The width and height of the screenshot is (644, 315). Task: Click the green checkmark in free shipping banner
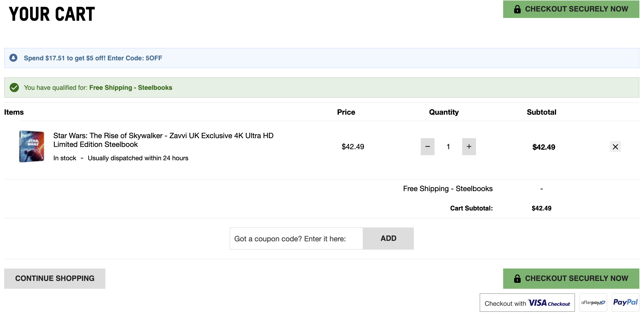tap(14, 87)
